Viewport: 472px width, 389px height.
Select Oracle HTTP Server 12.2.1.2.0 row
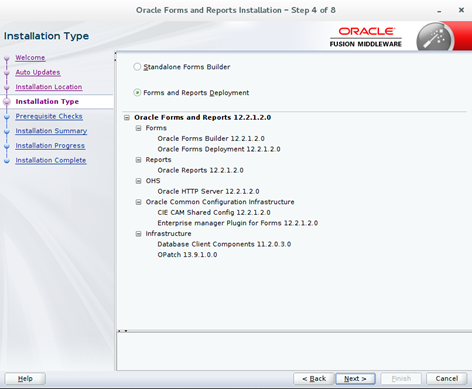click(208, 192)
